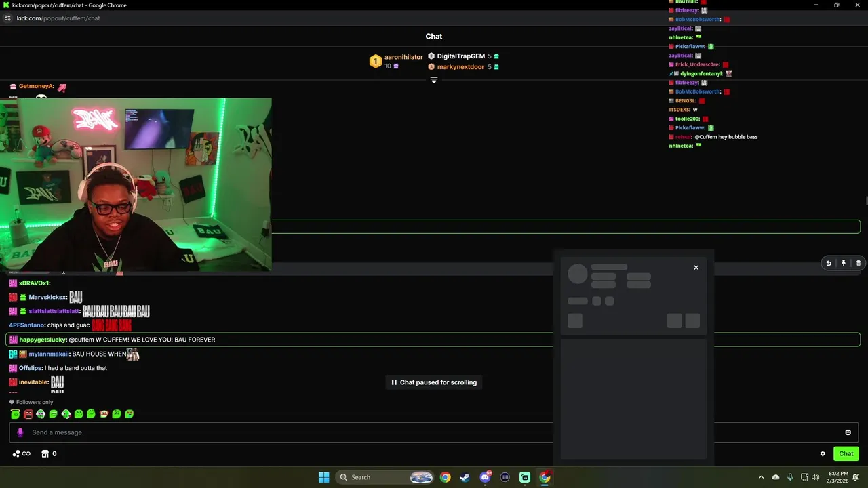This screenshot has width=868, height=488.
Task: Click the purple microphone icon in message box
Action: (x=20, y=432)
